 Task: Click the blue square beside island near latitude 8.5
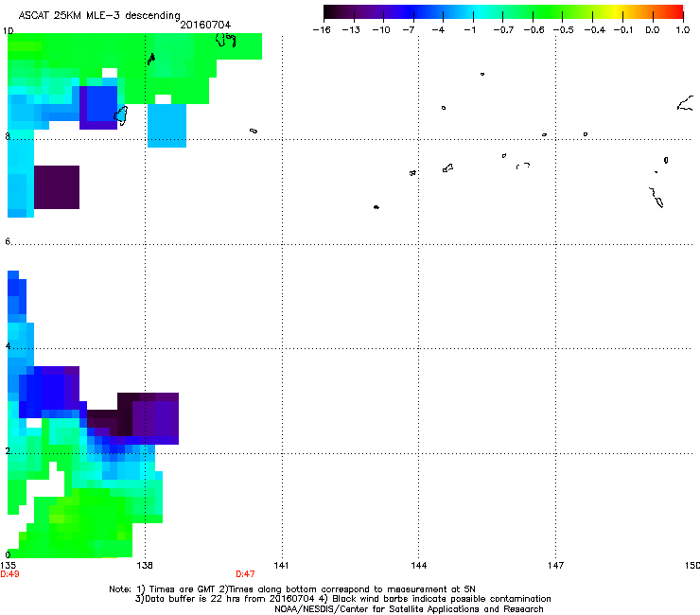point(102,104)
